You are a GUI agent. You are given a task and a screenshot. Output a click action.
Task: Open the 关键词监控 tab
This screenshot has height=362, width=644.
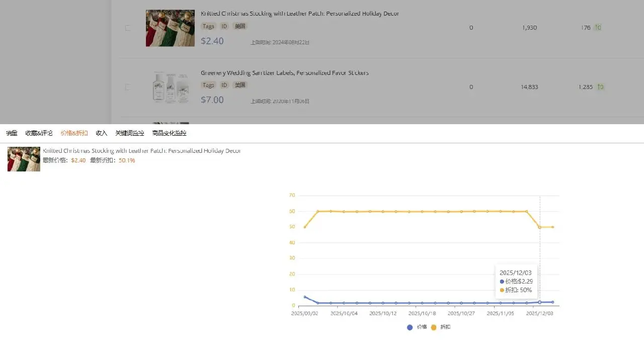click(129, 133)
